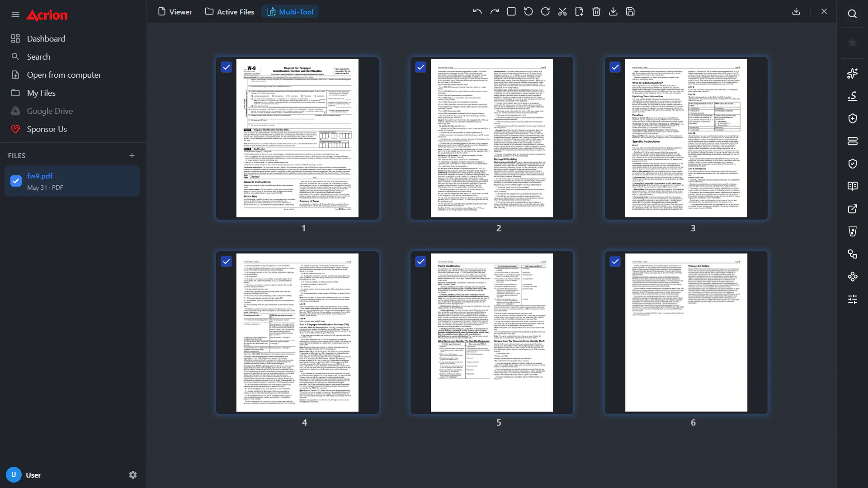The width and height of the screenshot is (868, 488).
Task: Click the select-all square icon
Action: coord(511,12)
